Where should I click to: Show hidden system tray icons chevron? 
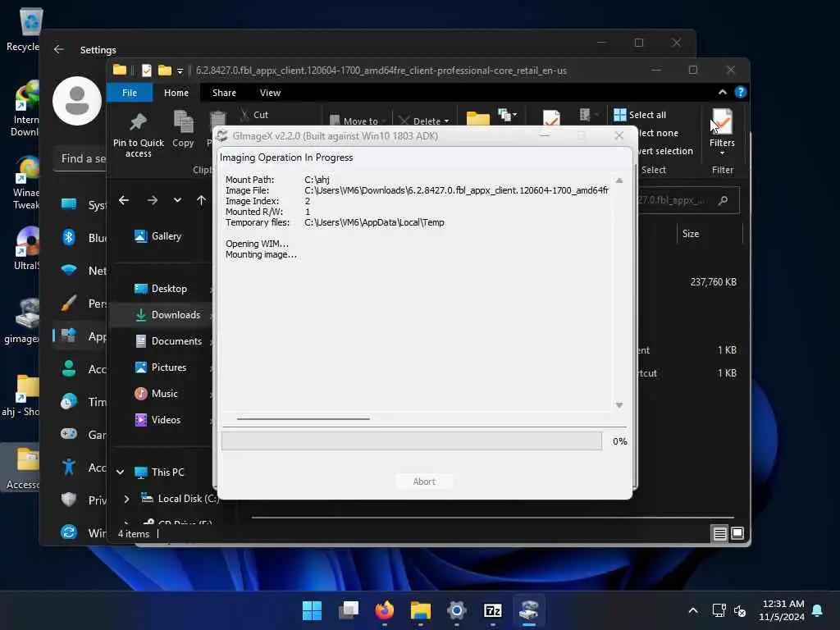coord(692,610)
